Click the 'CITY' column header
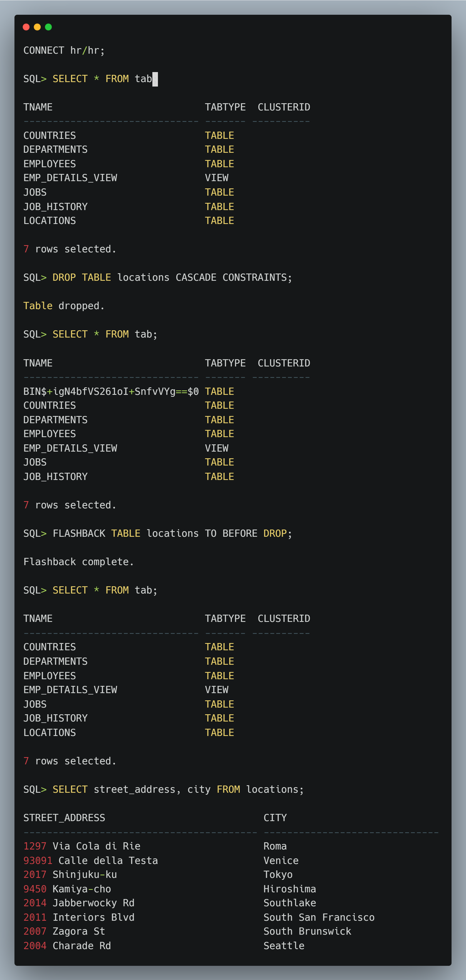 tap(275, 818)
